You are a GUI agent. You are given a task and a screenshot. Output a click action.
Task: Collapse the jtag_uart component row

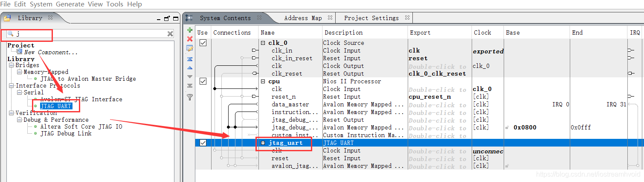(x=263, y=143)
